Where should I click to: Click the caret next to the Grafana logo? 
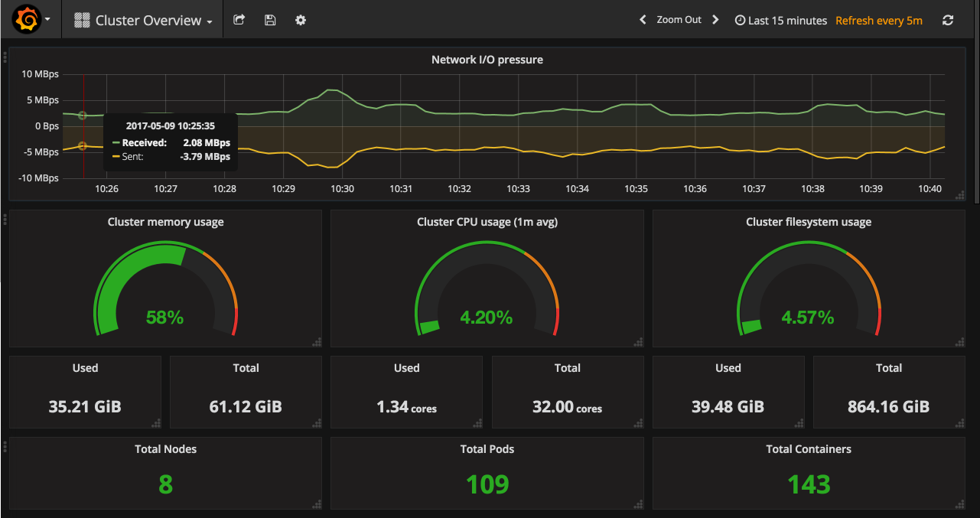click(x=47, y=21)
